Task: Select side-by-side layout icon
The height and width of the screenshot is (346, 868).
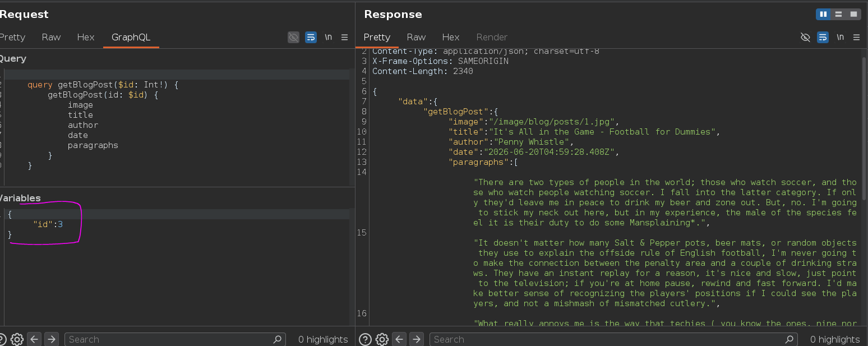Action: 823,14
